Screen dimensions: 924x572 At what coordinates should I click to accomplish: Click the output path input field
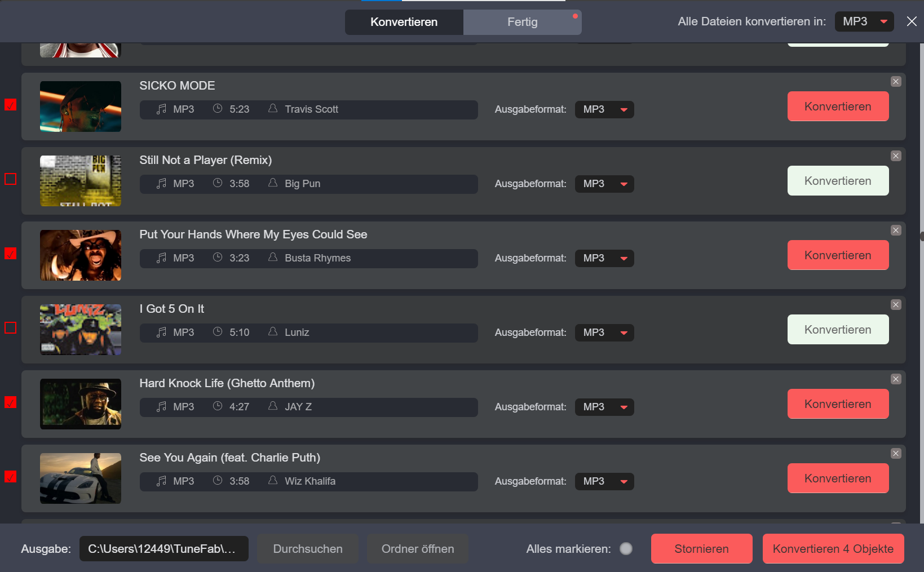163,549
